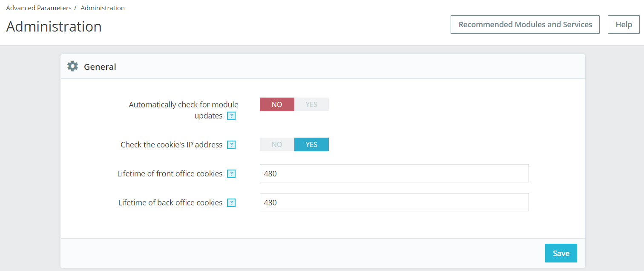Show help tooltip for front office cookies

click(231, 174)
